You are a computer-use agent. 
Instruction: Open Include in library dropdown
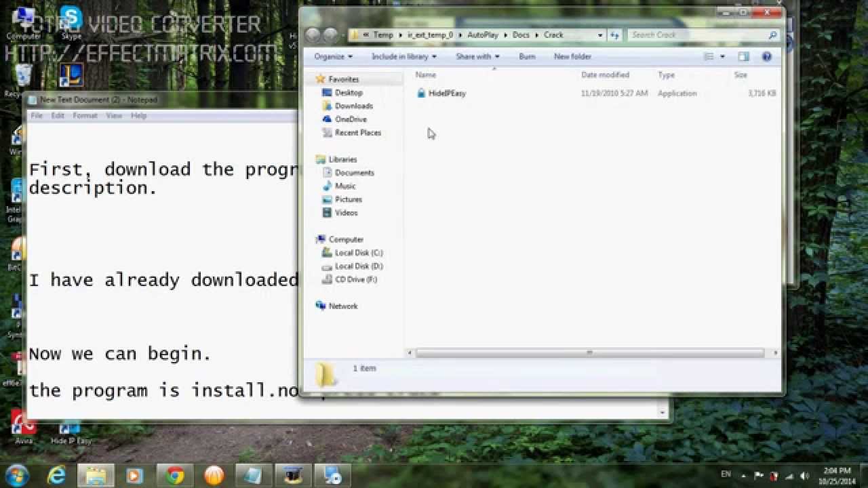[404, 56]
